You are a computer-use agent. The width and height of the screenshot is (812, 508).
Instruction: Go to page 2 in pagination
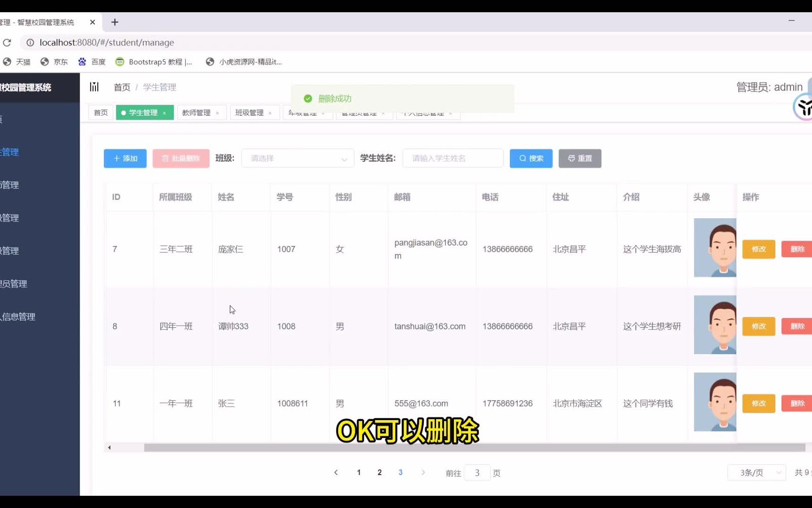pos(380,472)
